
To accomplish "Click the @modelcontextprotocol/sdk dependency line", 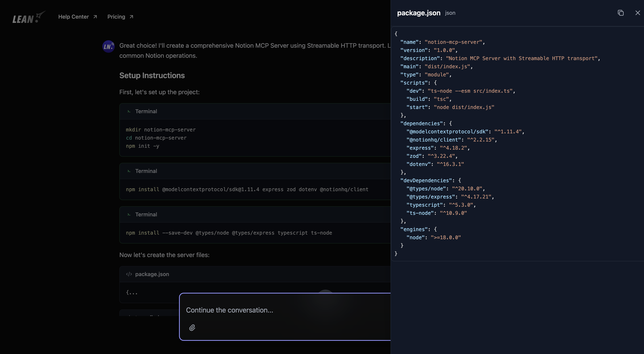I will (465, 132).
